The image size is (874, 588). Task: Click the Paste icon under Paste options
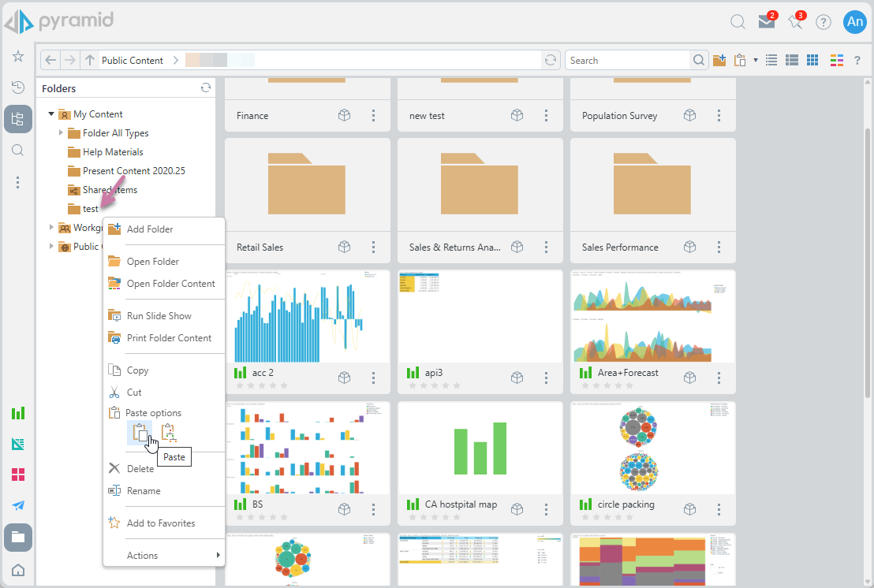(x=140, y=433)
